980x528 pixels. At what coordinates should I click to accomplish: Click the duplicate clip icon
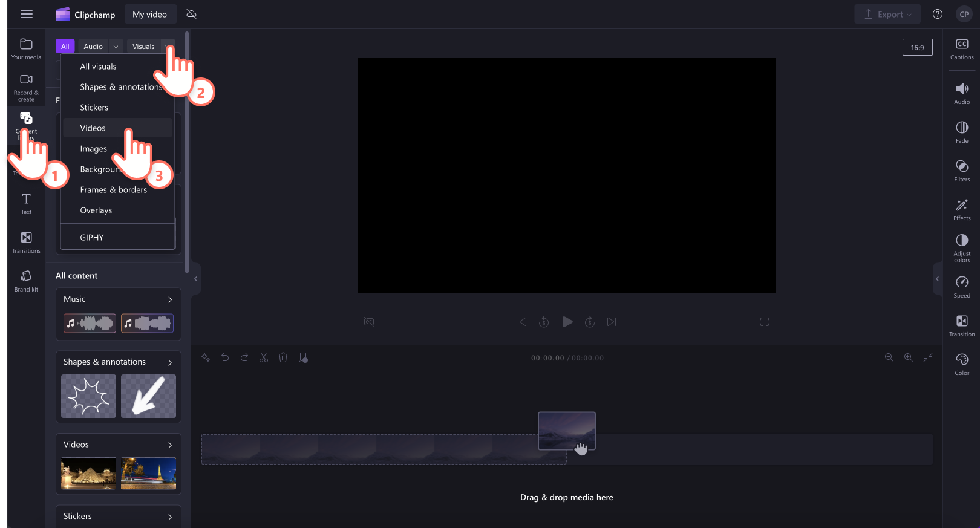tap(303, 357)
